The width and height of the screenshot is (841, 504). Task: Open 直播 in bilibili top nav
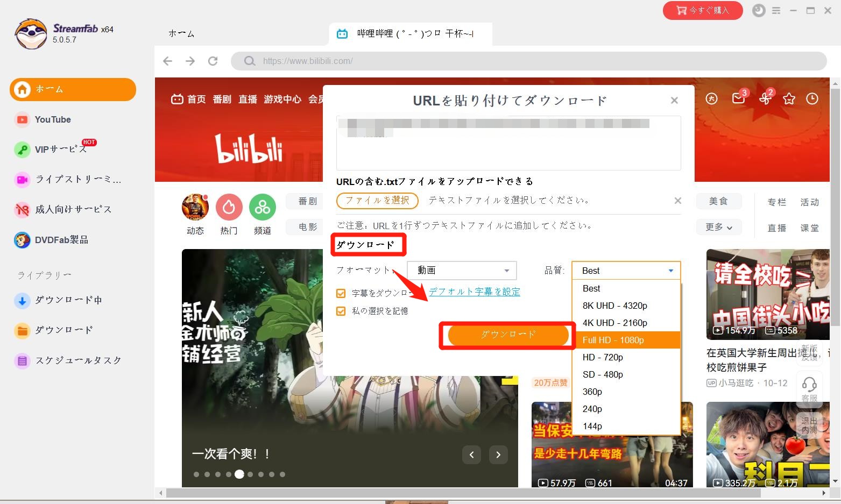248,99
